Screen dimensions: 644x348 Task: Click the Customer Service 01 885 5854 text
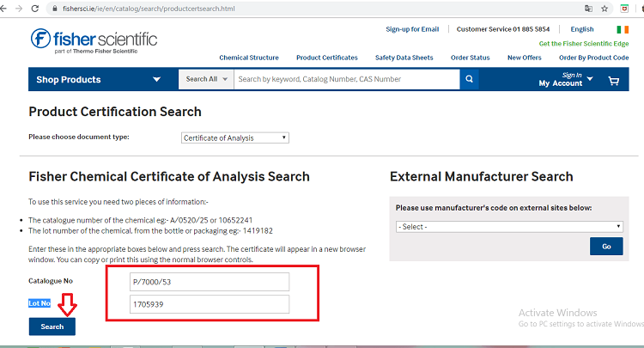tap(503, 29)
